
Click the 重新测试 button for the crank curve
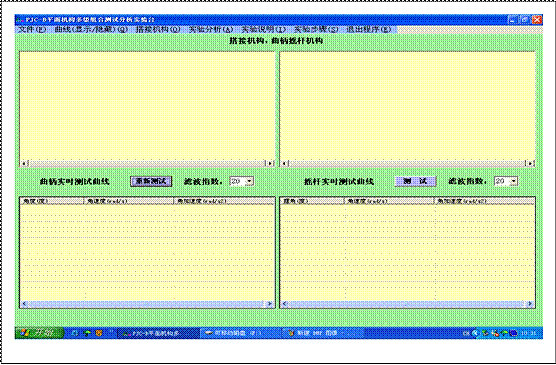point(151,181)
